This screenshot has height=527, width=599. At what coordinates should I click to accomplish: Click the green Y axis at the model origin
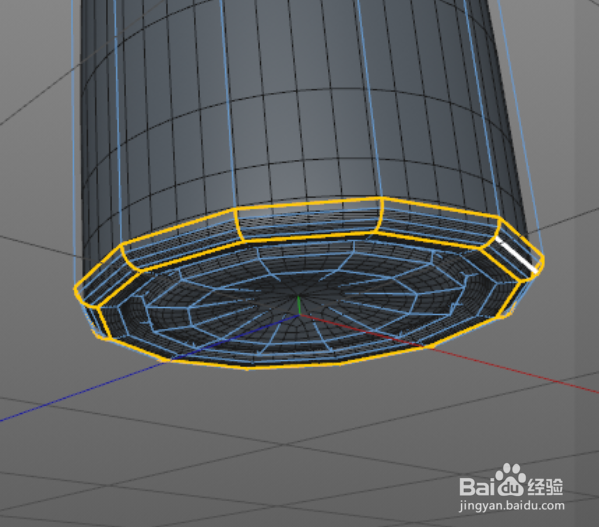(299, 305)
